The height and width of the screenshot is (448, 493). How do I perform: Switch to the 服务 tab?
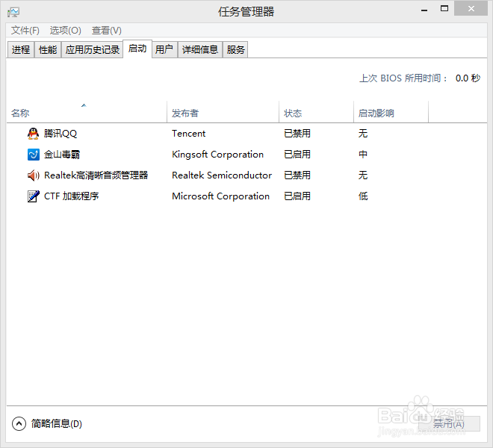pos(235,50)
